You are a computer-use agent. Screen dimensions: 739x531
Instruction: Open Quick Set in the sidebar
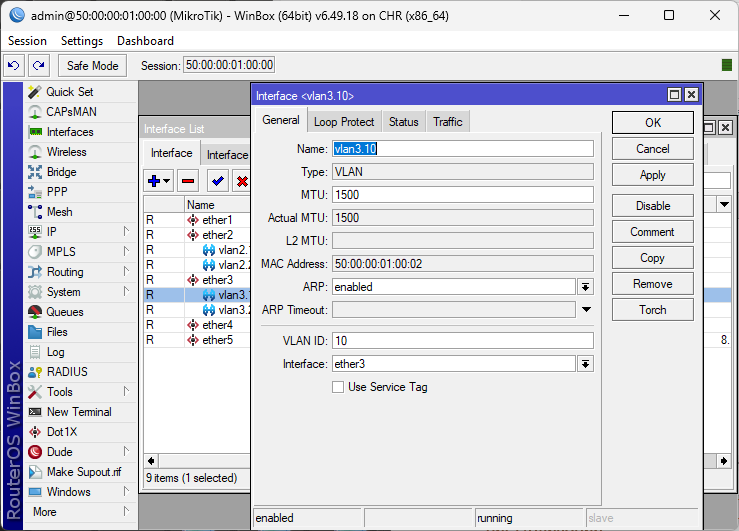69,92
